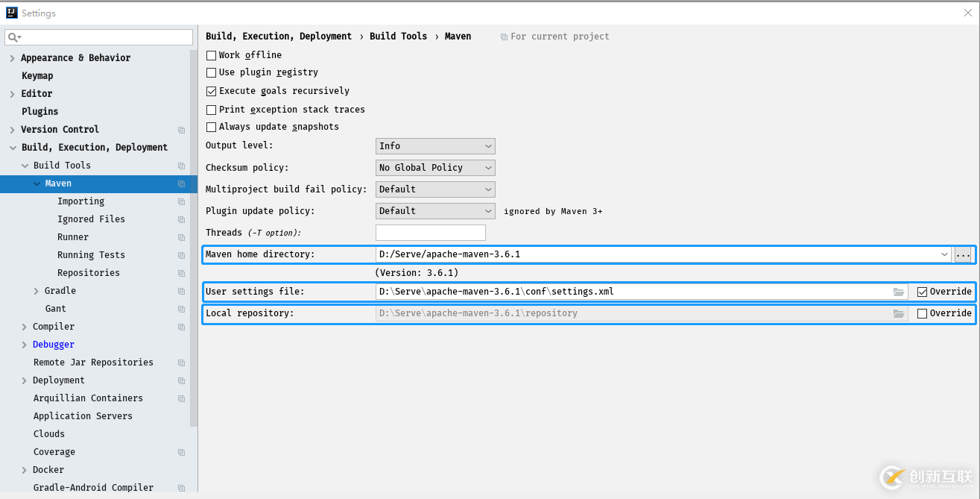
Task: Click the folder icon for User settings file
Action: (x=899, y=292)
